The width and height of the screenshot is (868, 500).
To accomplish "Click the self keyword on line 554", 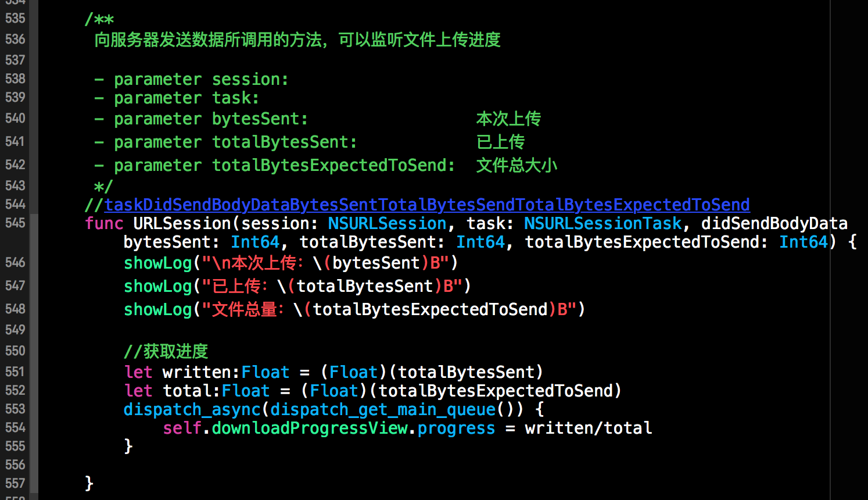I will pyautogui.click(x=182, y=428).
